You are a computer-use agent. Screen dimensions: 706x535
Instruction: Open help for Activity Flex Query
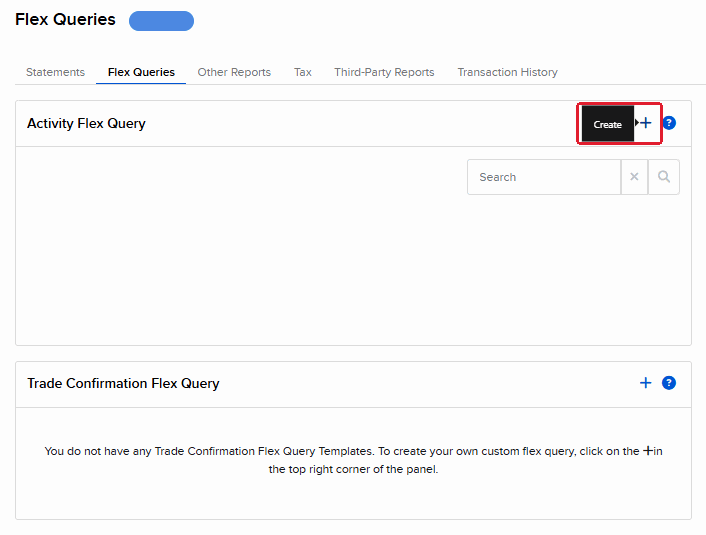click(669, 123)
